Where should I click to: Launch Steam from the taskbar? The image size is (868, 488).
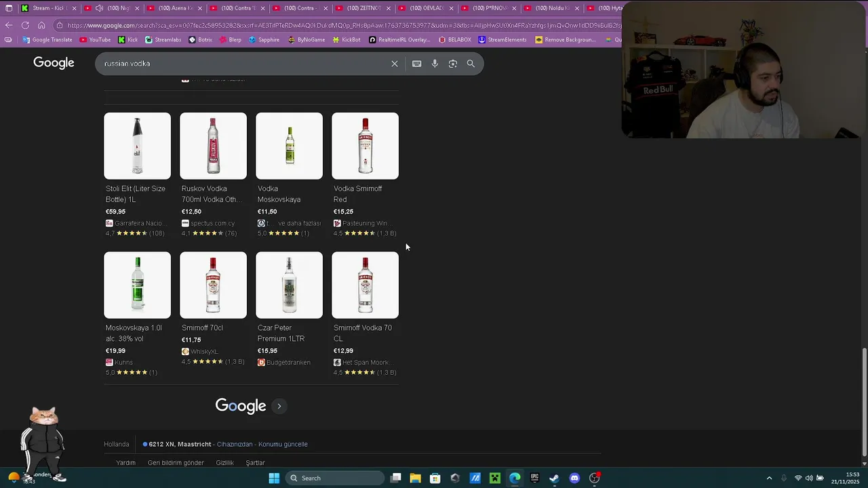pos(555,478)
